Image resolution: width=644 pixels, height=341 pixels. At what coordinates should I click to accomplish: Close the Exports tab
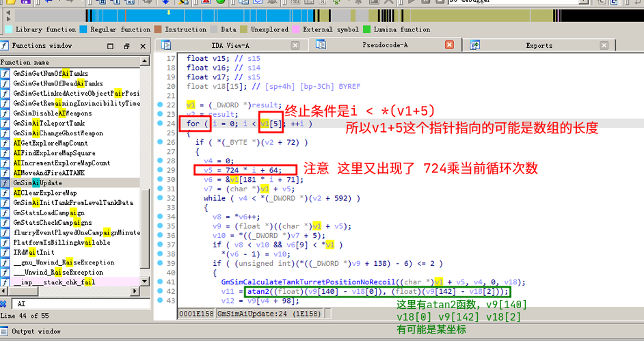(x=604, y=45)
